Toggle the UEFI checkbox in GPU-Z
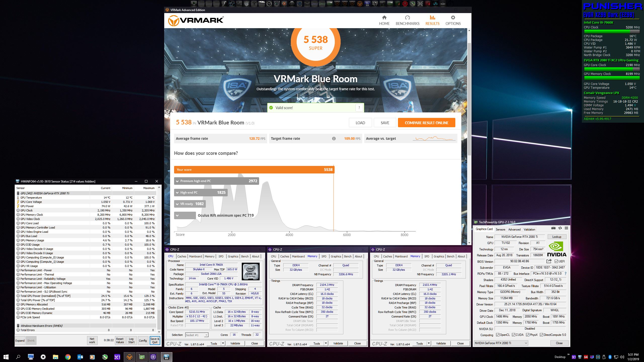The width and height of the screenshot is (644, 362). coord(556,261)
